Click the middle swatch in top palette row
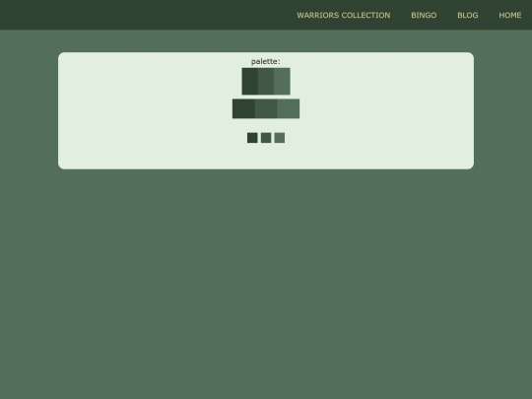The image size is (532, 399). pos(266,81)
